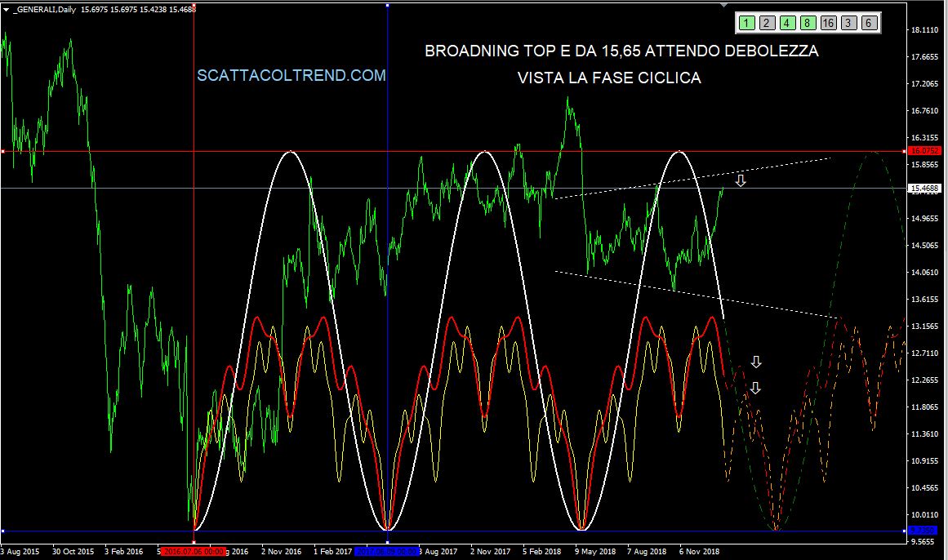The image size is (948, 560).
Task: Click the red 16.07 price level label
Action: click(x=922, y=151)
